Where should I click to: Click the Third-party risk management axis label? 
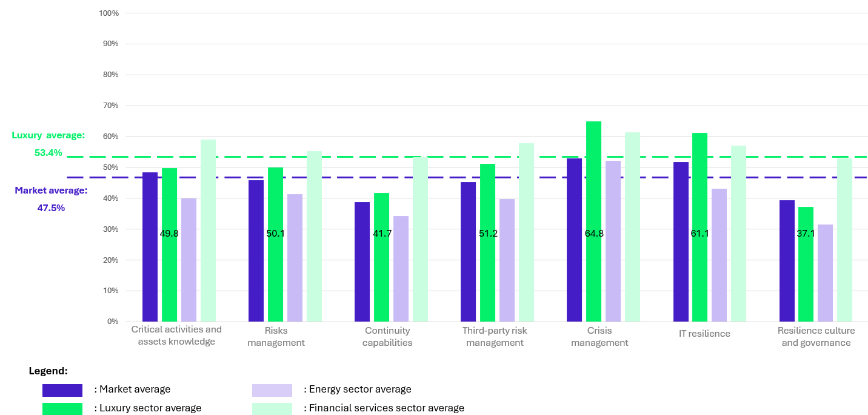pyautogui.click(x=495, y=337)
